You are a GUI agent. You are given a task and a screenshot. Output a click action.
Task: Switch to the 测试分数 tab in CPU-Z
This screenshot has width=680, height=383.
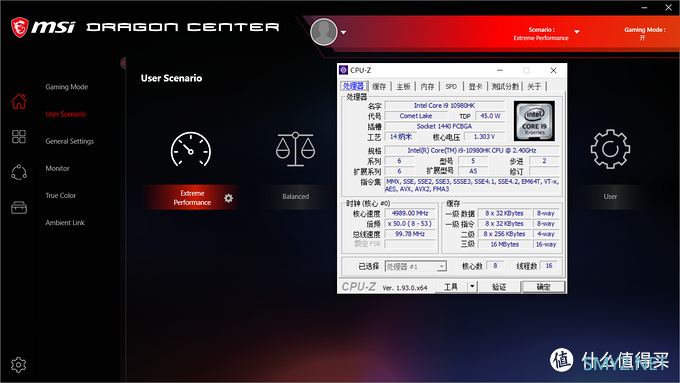coord(505,86)
